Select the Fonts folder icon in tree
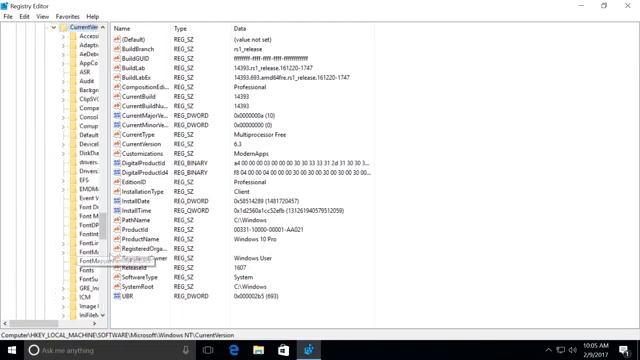The width and height of the screenshot is (640, 360). 73,270
